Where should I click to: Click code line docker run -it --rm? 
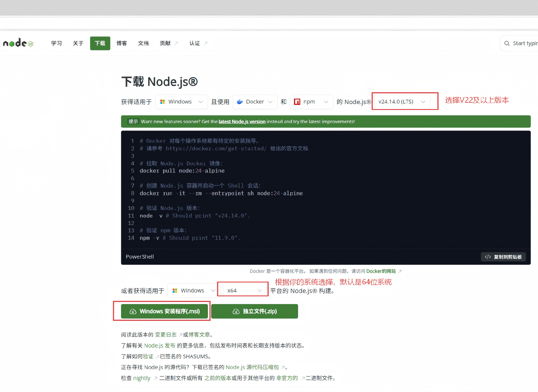(221, 193)
